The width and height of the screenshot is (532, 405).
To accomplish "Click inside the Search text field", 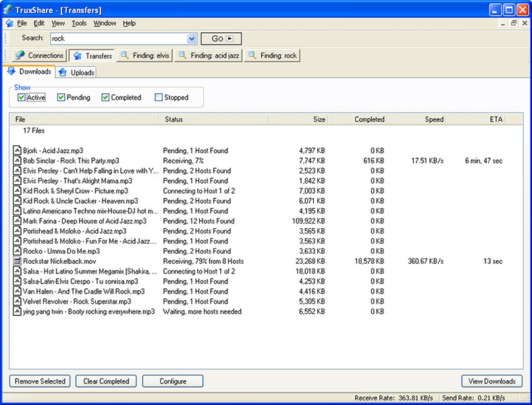I will click(x=117, y=39).
